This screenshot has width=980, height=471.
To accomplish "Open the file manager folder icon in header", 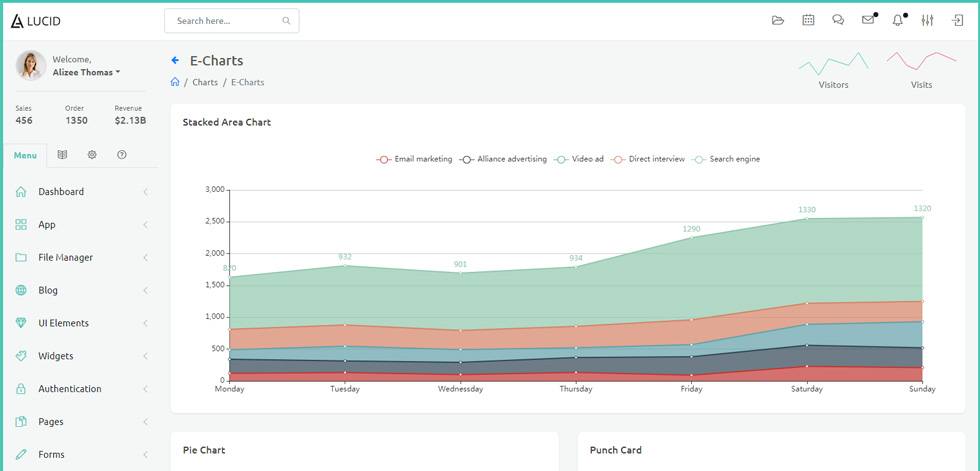I will tap(778, 21).
